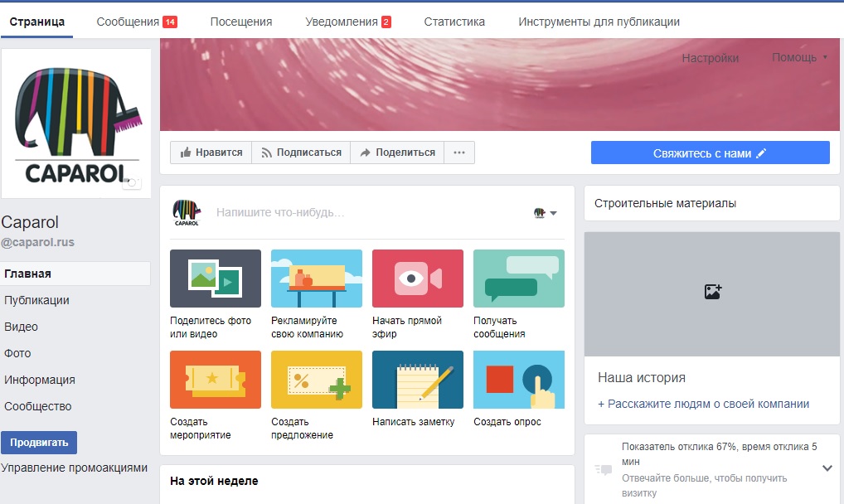The height and width of the screenshot is (504, 844).
Task: Expand the response rate panel chevron
Action: 827,468
